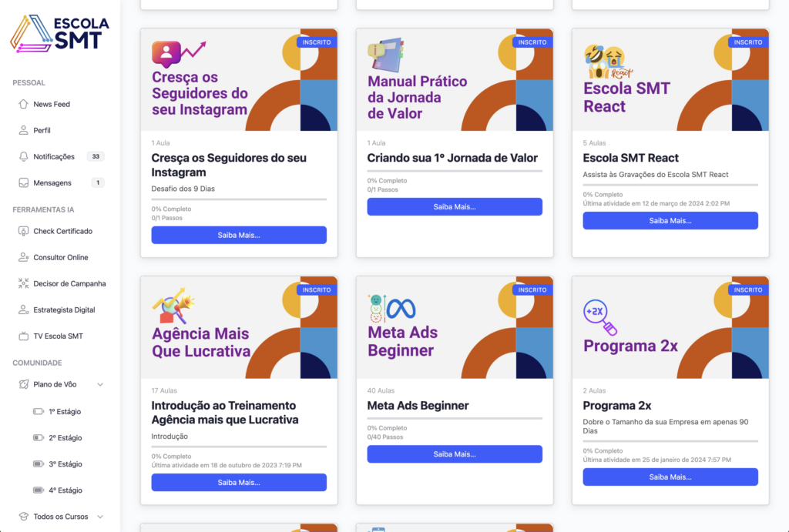Open Consultor Online menu item

[x=60, y=257]
